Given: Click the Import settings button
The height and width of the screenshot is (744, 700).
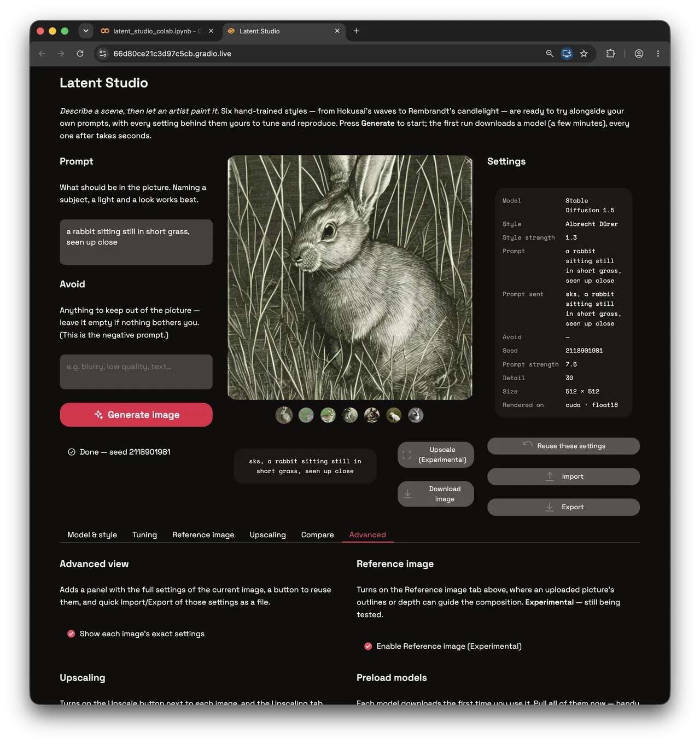Looking at the screenshot, I should pyautogui.click(x=564, y=476).
